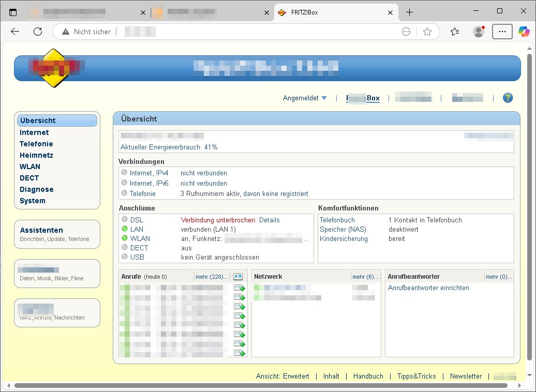Click the browser address bar
This screenshot has height=392, width=536.
click(259, 32)
